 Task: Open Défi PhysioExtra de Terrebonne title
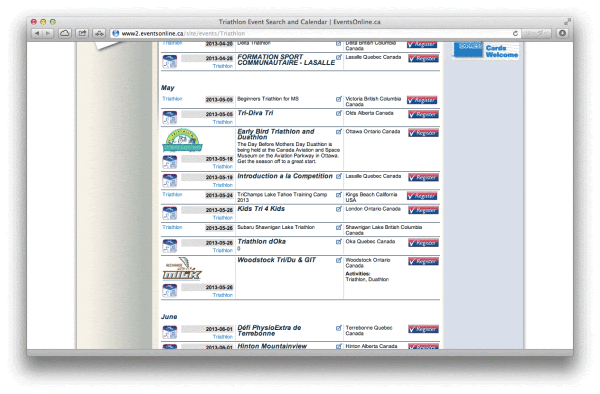(x=269, y=331)
